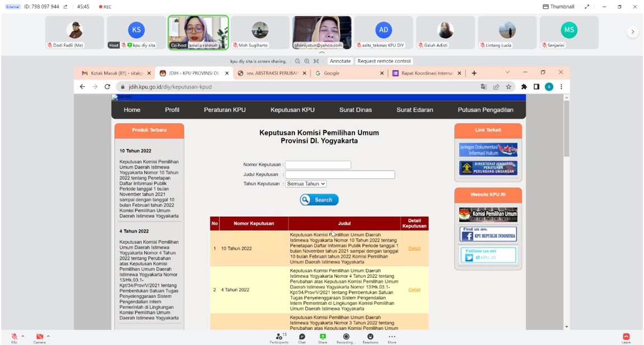Open the Reactions menu
The width and height of the screenshot is (644, 345).
coord(370,337)
